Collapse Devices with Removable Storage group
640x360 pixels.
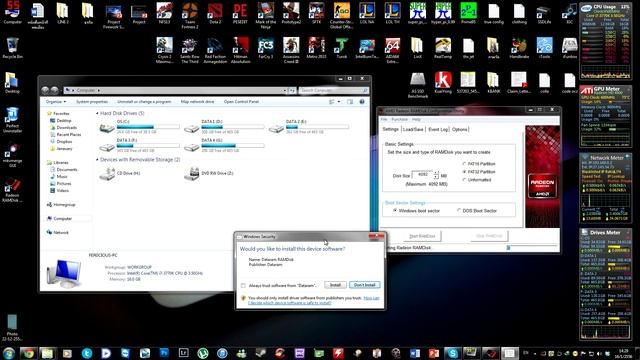click(x=97, y=160)
